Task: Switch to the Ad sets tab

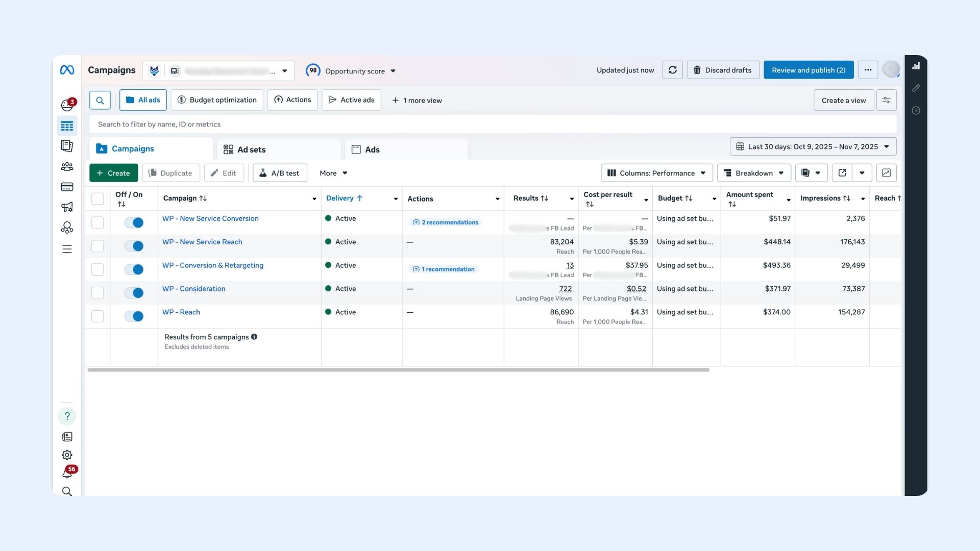Action: click(x=251, y=149)
